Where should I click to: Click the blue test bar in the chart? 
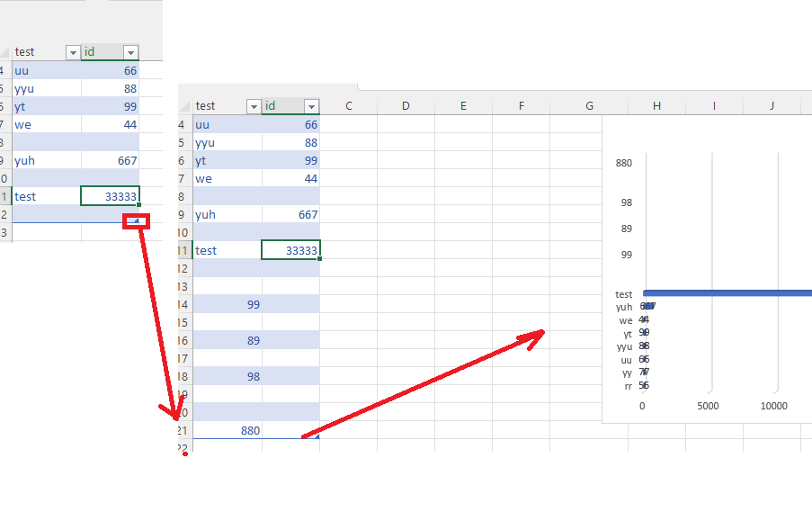pyautogui.click(x=727, y=293)
